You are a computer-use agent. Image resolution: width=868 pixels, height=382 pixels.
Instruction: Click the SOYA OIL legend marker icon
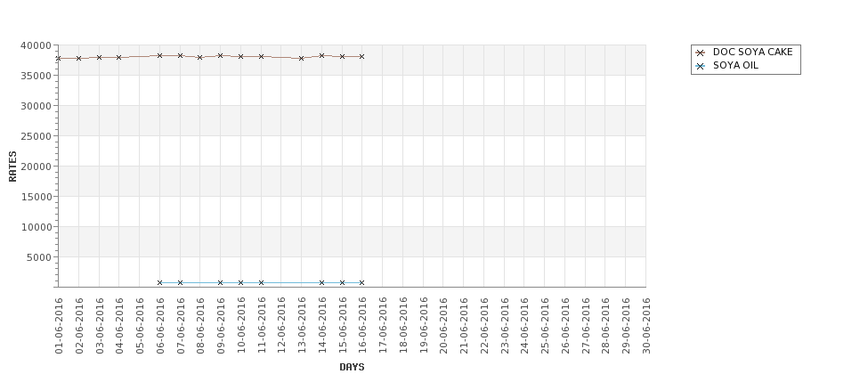tap(701, 66)
